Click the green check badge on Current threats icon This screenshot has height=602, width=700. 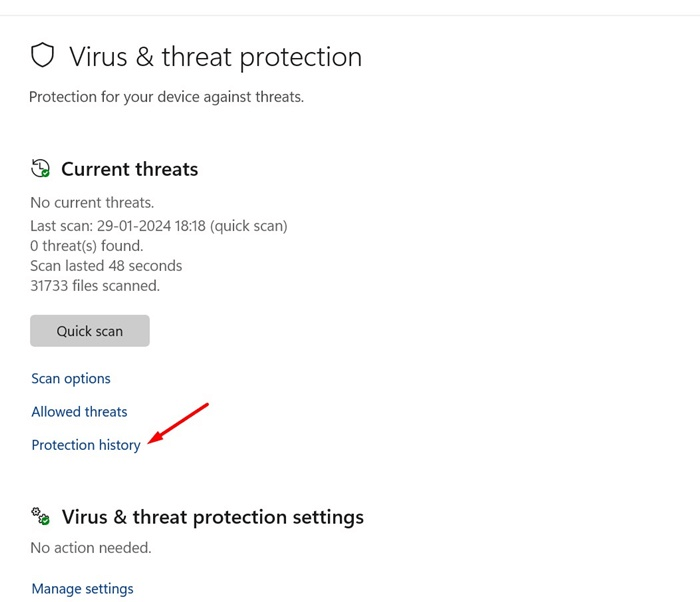pyautogui.click(x=45, y=173)
